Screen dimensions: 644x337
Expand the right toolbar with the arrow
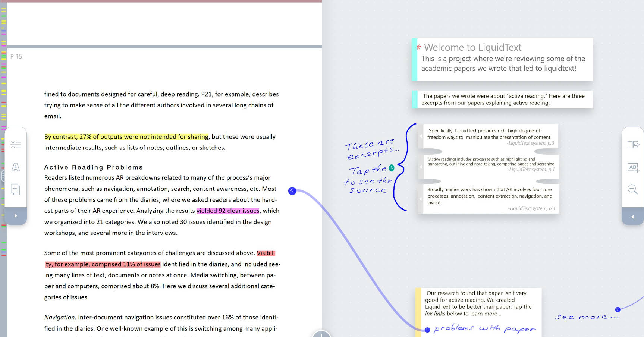pyautogui.click(x=633, y=217)
